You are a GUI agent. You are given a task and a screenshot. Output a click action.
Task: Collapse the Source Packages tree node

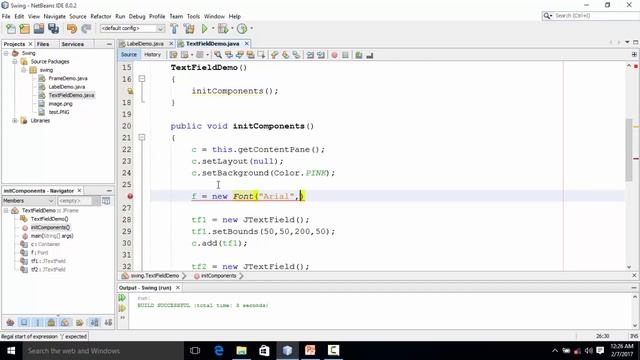[15, 62]
